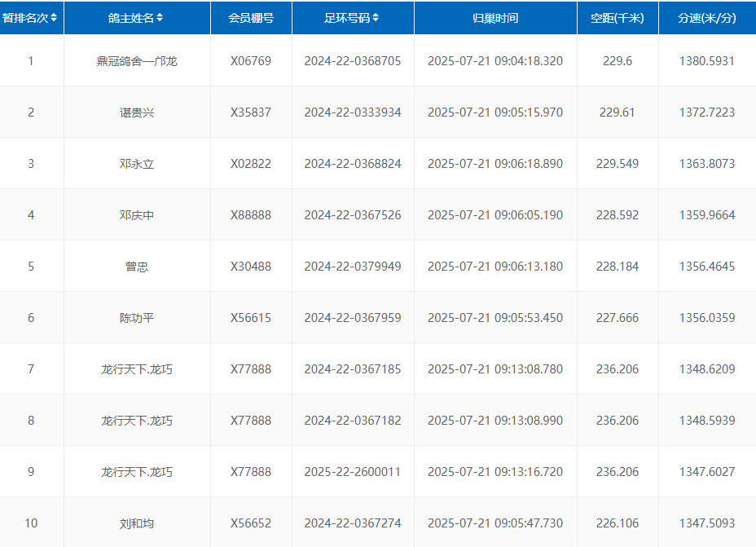Click rank 7 cell in first column

[x=31, y=369]
